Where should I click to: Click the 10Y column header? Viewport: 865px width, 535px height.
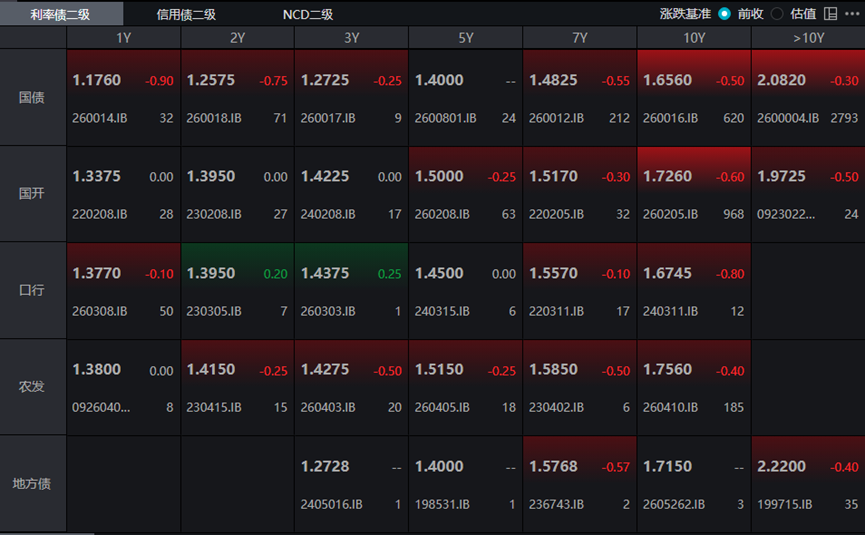tap(694, 38)
